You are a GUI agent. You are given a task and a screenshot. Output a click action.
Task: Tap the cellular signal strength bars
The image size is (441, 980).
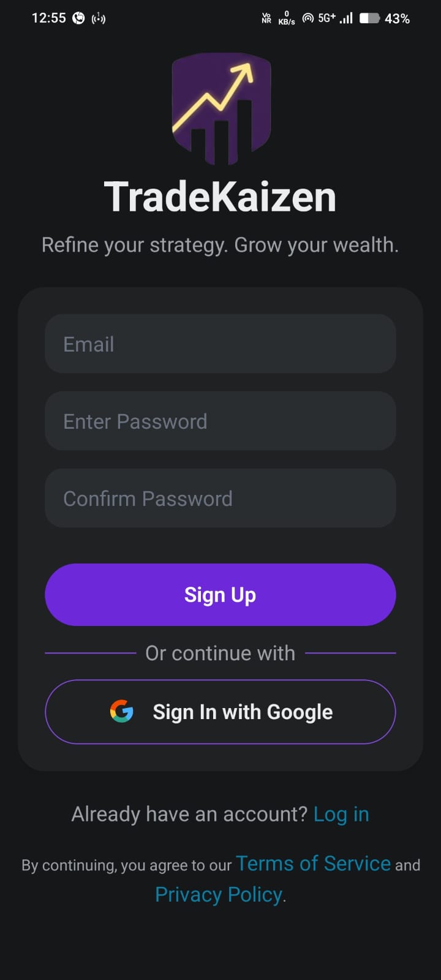point(347,18)
